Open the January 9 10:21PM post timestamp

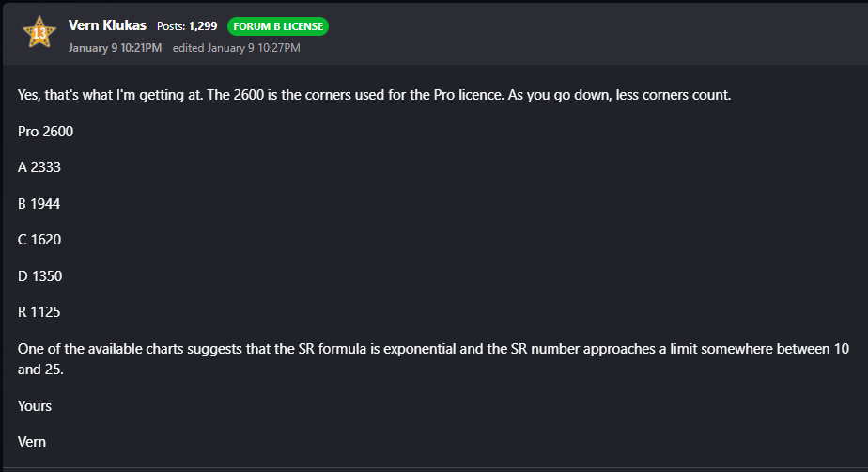pos(116,48)
